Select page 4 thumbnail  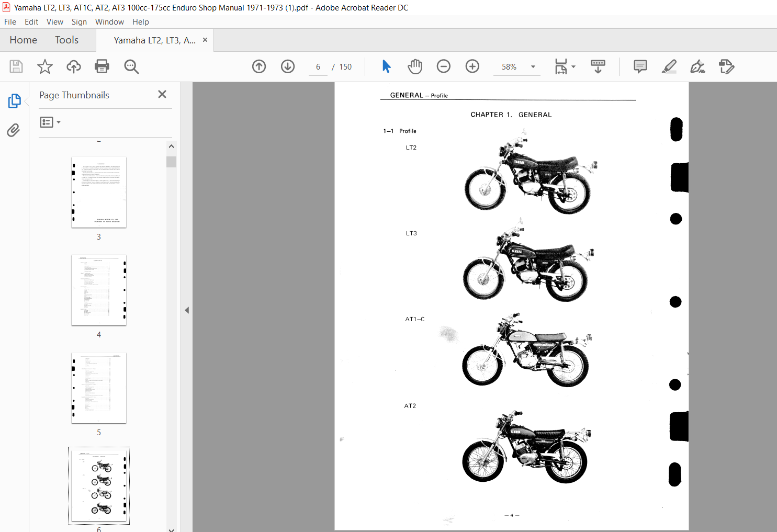(99, 290)
